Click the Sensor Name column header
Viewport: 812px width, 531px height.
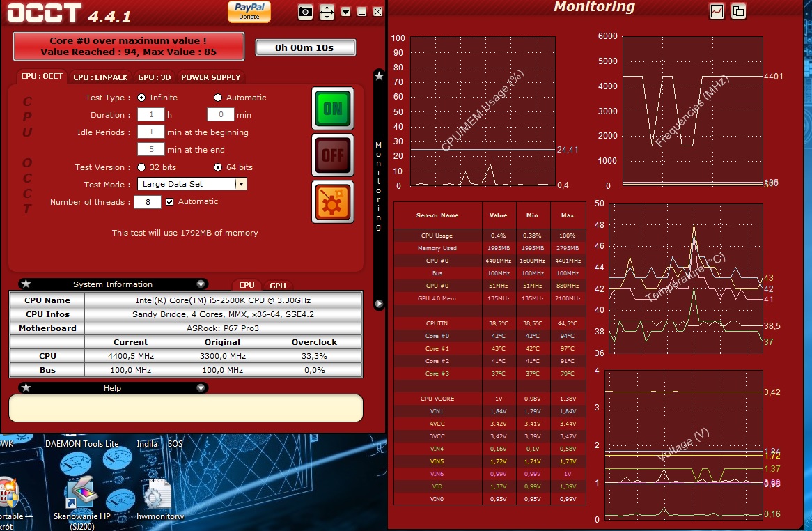coord(437,215)
